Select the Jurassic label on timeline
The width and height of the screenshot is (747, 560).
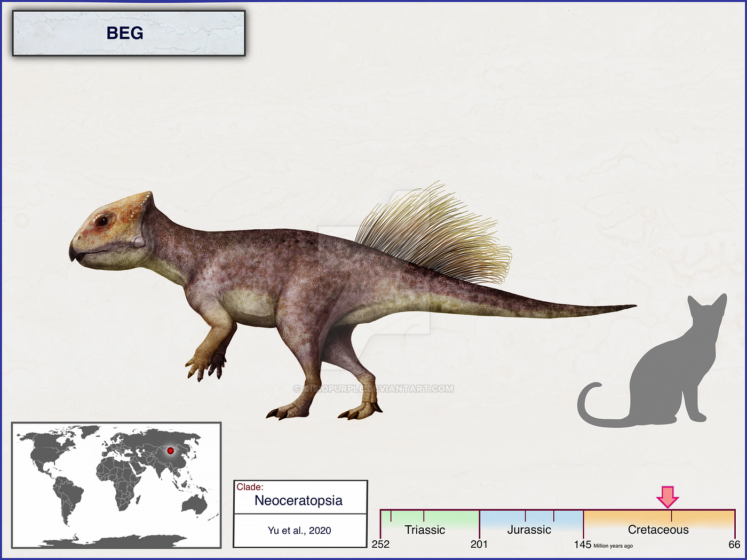point(529,530)
